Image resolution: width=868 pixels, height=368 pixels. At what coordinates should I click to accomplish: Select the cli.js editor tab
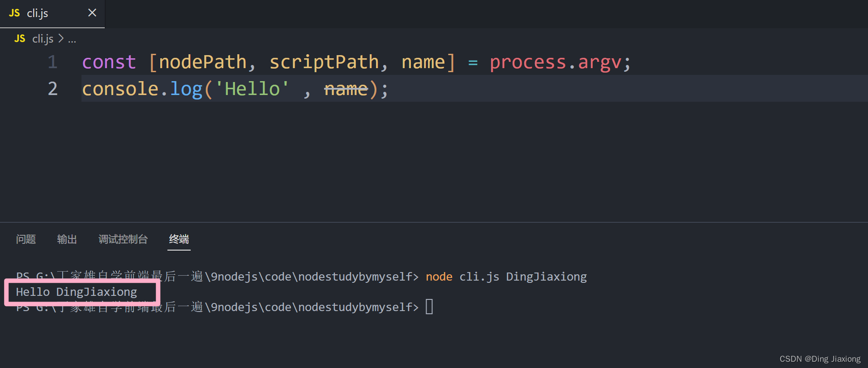click(52, 13)
